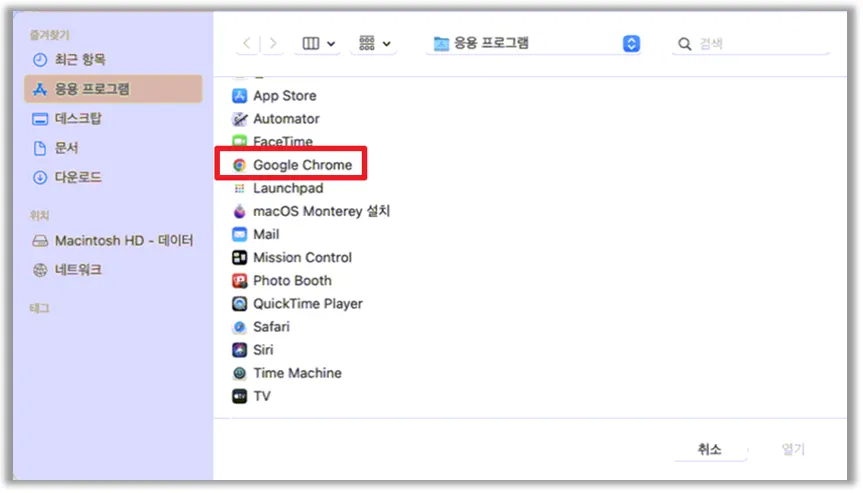863x493 pixels.
Task: Select Macintosh HD - 데이터 volume
Action: coord(113,240)
